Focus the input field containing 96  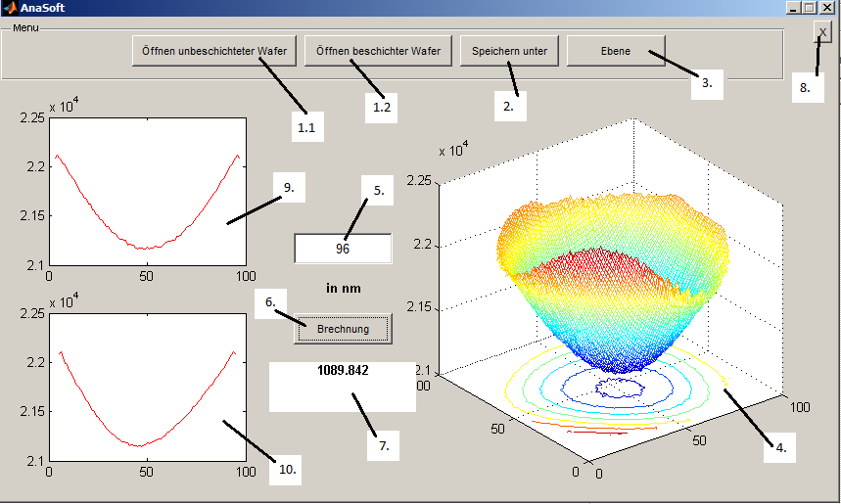point(343,249)
